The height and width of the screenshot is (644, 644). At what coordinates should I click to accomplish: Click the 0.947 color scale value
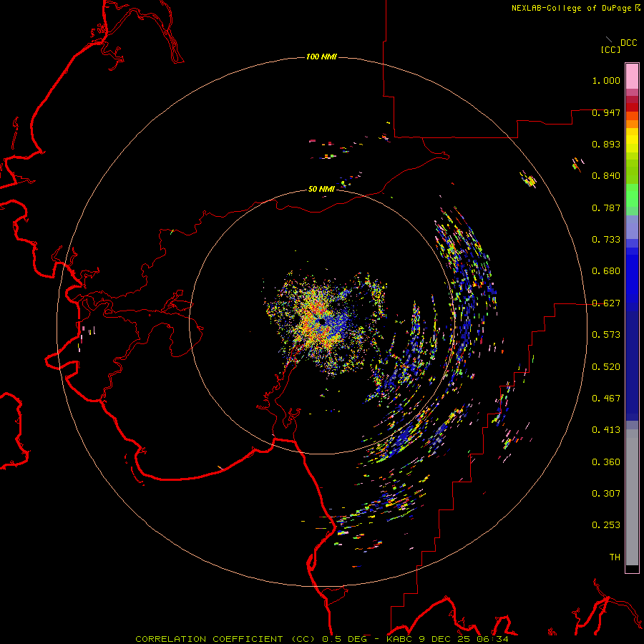pos(606,112)
